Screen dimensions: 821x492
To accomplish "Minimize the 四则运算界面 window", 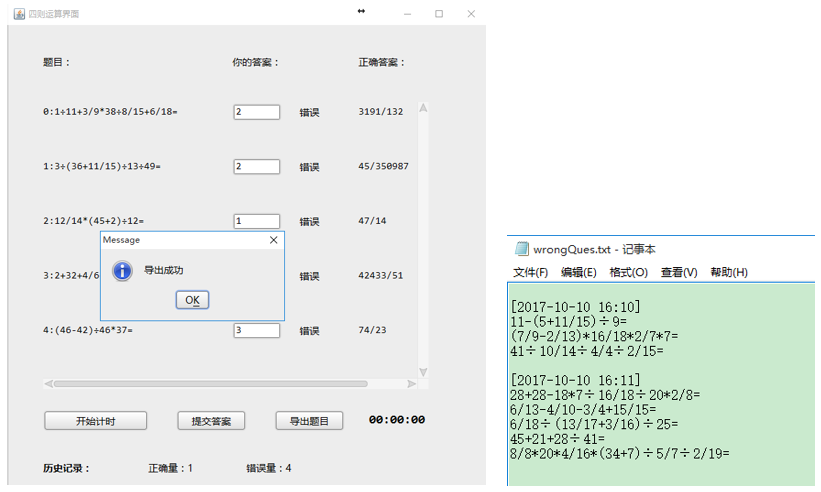I will tap(407, 14).
